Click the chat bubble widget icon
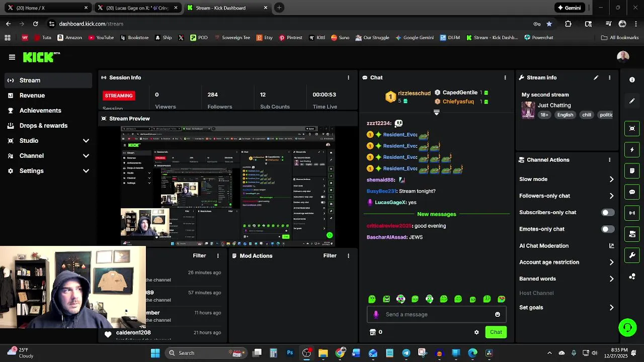Image resolution: width=644 pixels, height=362 pixels. coord(632,192)
